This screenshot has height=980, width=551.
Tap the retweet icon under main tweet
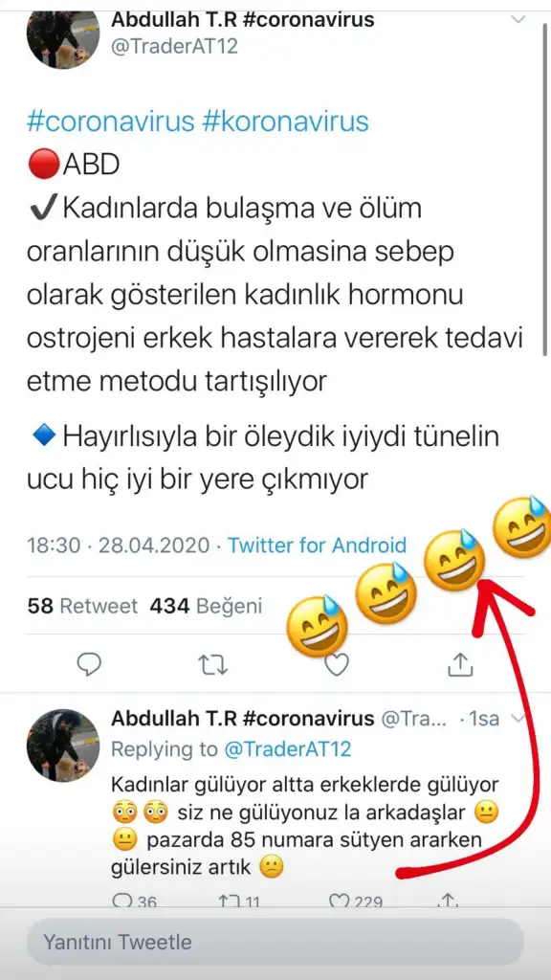pos(213,665)
